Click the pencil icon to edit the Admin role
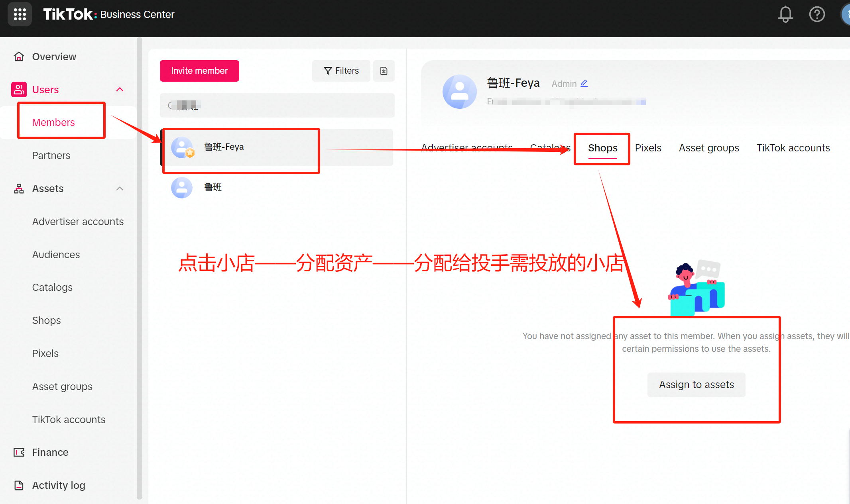 coord(584,83)
